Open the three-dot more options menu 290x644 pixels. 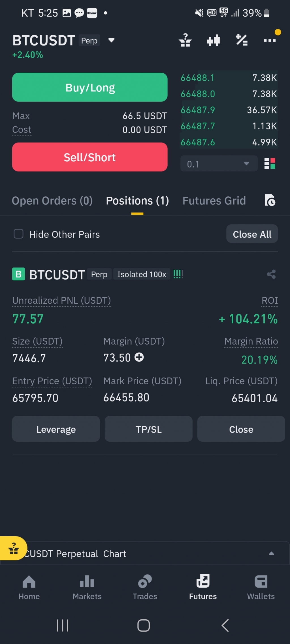tap(270, 40)
